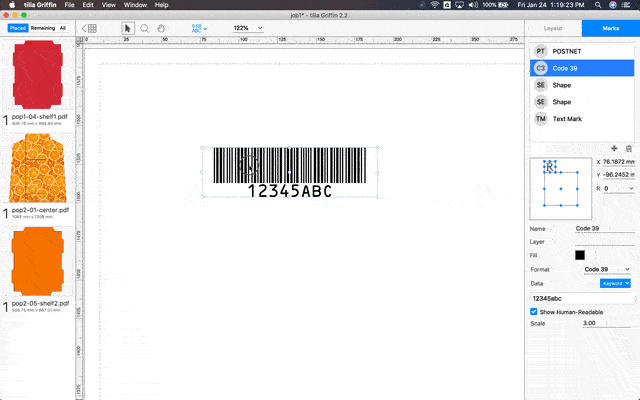Select the pop2-05-shelf2.pdf thumbnail
This screenshot has width=640, height=400.
[x=38, y=261]
